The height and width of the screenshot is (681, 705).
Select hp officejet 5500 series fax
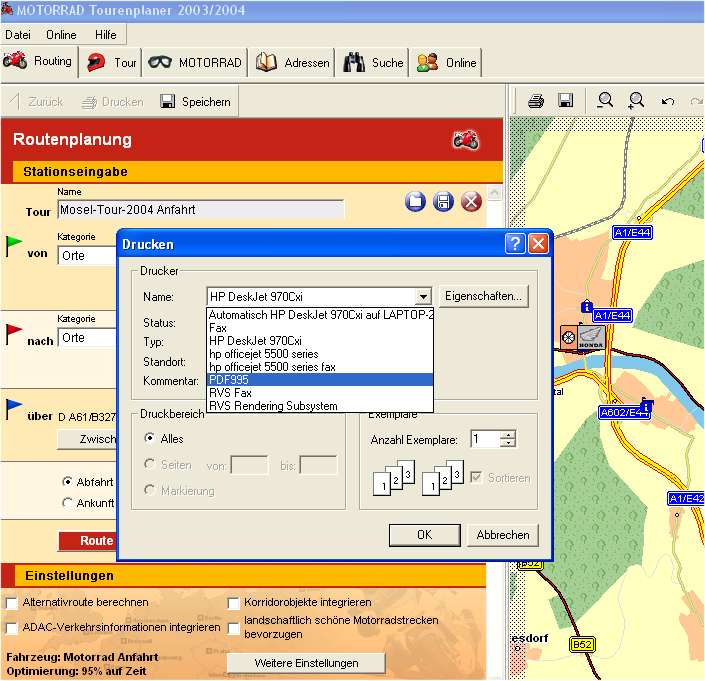(320, 367)
